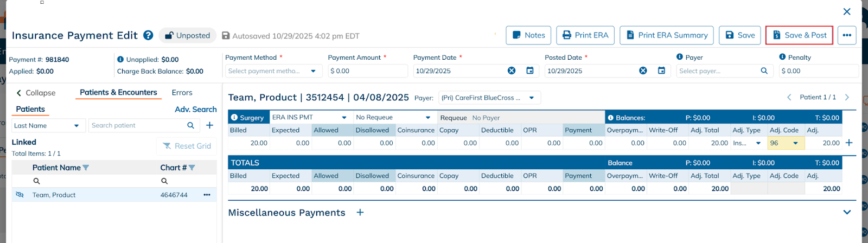This screenshot has width=868, height=243.
Task: Add a miscellaneous payment with plus
Action: (360, 213)
